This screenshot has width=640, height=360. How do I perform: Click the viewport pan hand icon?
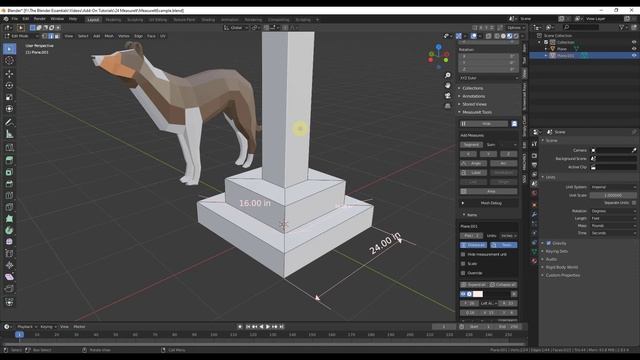point(448,85)
